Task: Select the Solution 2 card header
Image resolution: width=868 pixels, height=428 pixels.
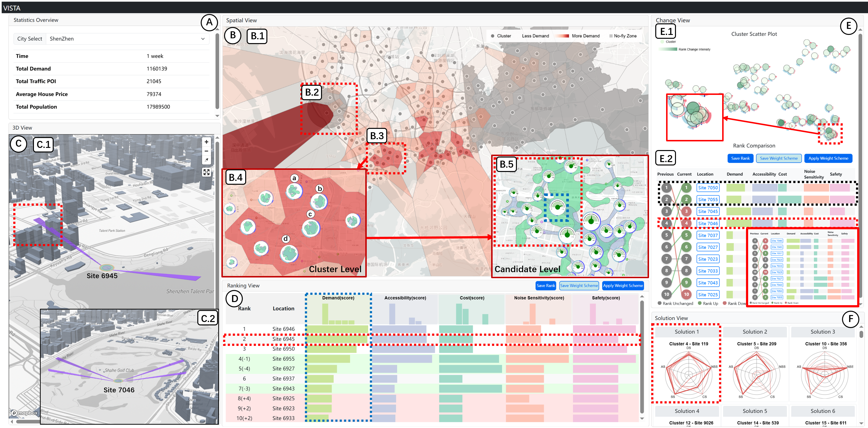Action: coord(755,332)
